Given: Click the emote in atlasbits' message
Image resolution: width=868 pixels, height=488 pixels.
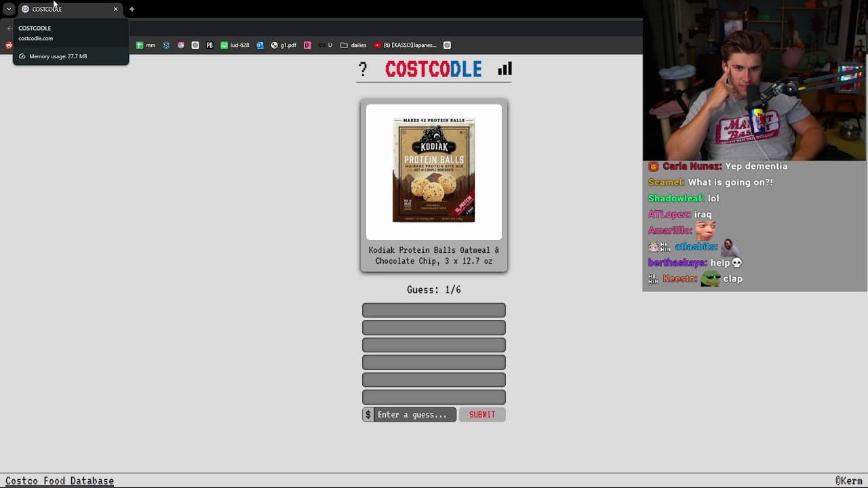Looking at the screenshot, I should pyautogui.click(x=730, y=247).
